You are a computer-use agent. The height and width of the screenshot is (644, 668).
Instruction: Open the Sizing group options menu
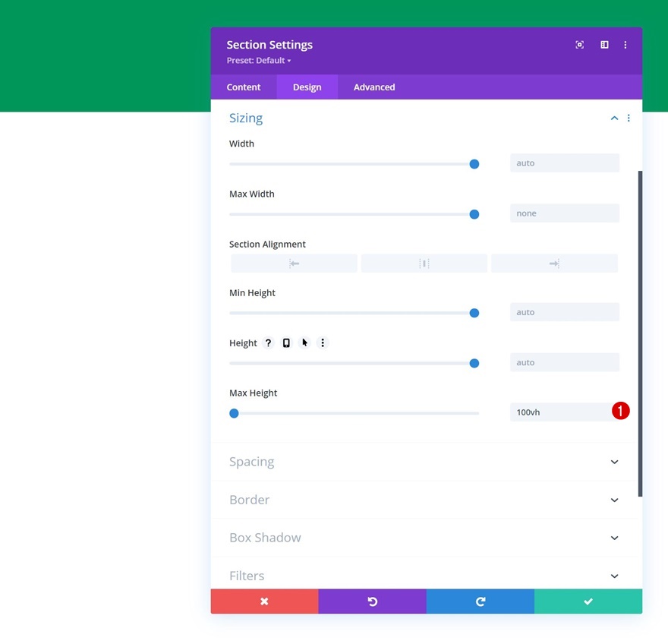[629, 118]
